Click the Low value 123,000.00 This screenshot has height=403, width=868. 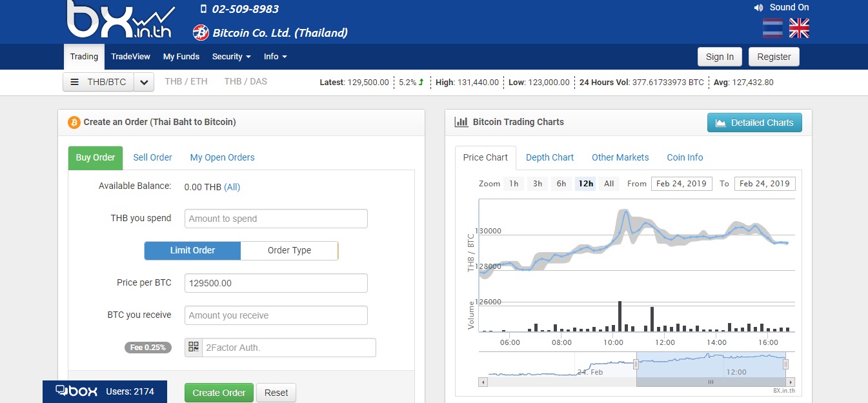(549, 83)
